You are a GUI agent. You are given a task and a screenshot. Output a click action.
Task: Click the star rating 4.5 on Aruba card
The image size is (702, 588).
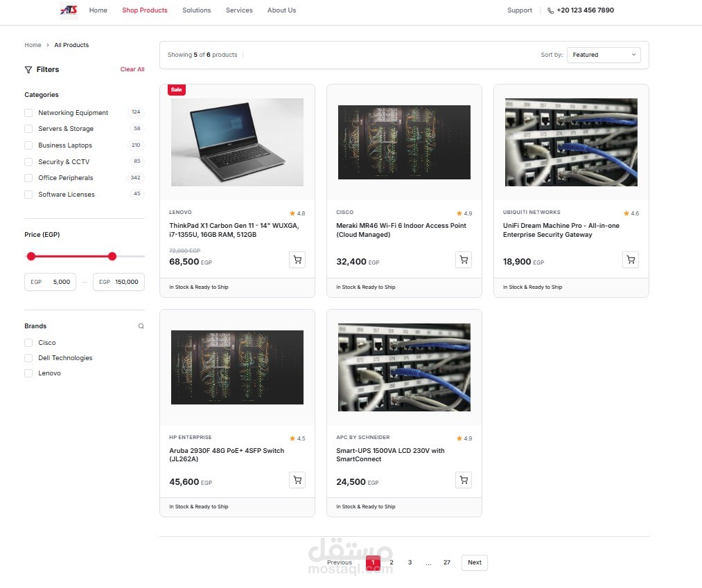pos(297,438)
